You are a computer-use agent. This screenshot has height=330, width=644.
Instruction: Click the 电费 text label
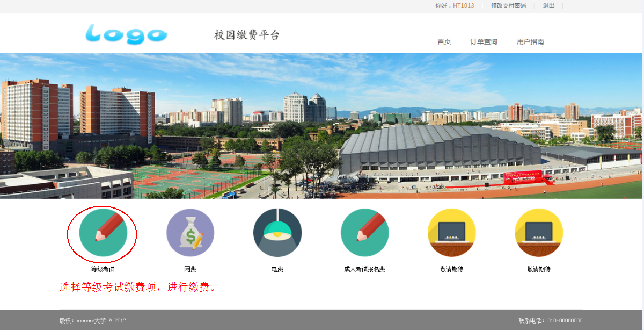pos(277,269)
